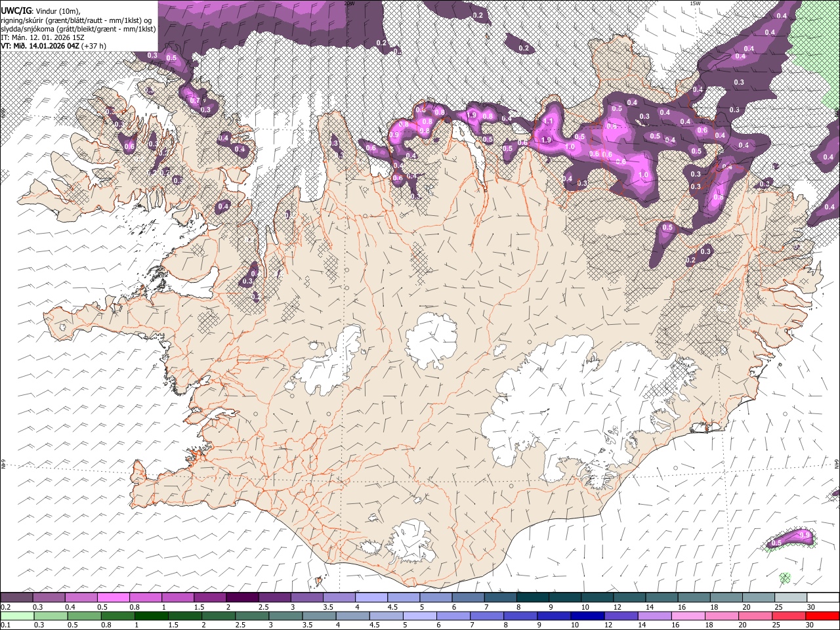840x630 pixels.
Task: Click the white swatch after 30 in upper legend
Action: point(824,598)
